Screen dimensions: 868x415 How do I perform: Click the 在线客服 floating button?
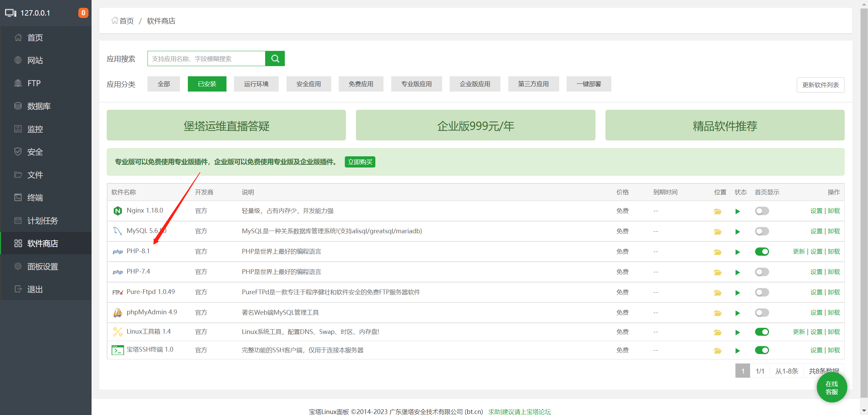click(832, 388)
